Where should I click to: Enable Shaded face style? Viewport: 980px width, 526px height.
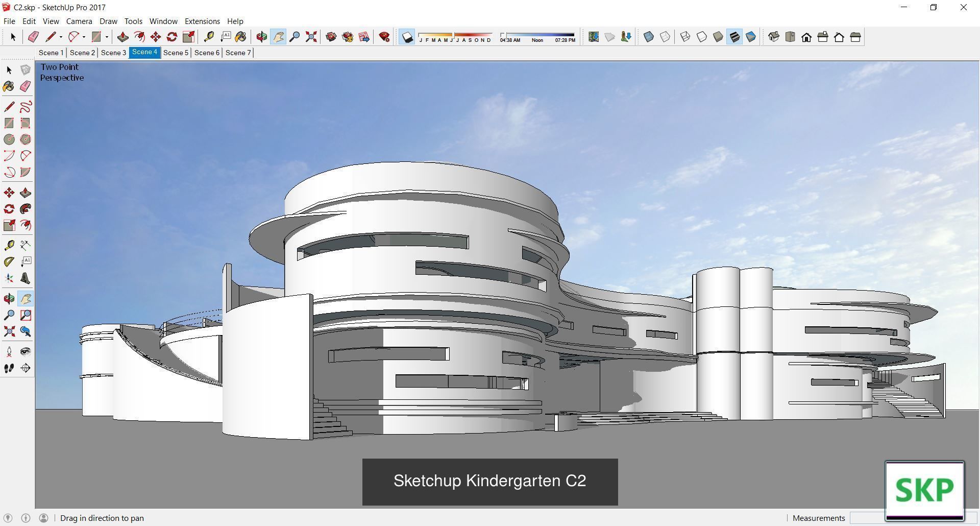[x=718, y=37]
